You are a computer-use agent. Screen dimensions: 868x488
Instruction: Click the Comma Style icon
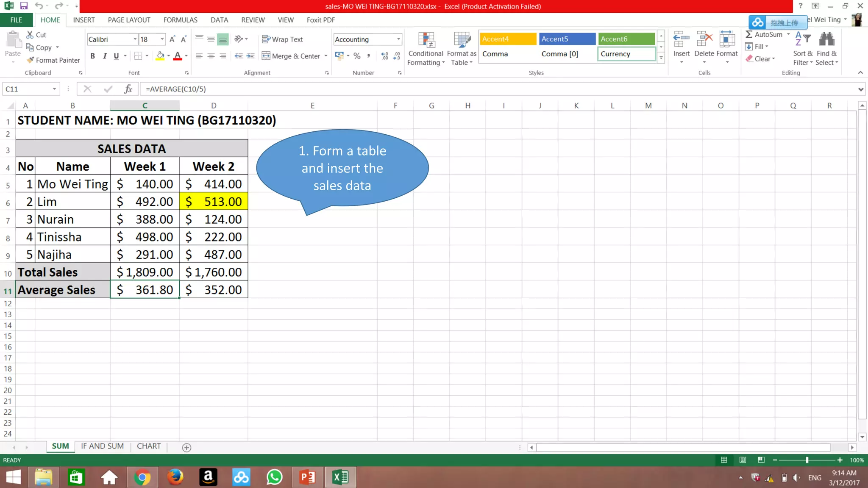click(x=368, y=56)
